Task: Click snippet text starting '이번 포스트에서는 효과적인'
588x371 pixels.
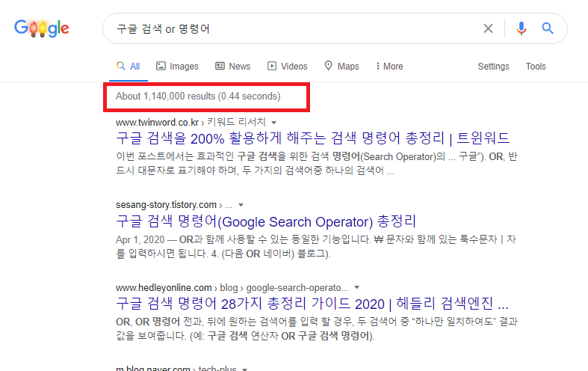Action: 317,163
